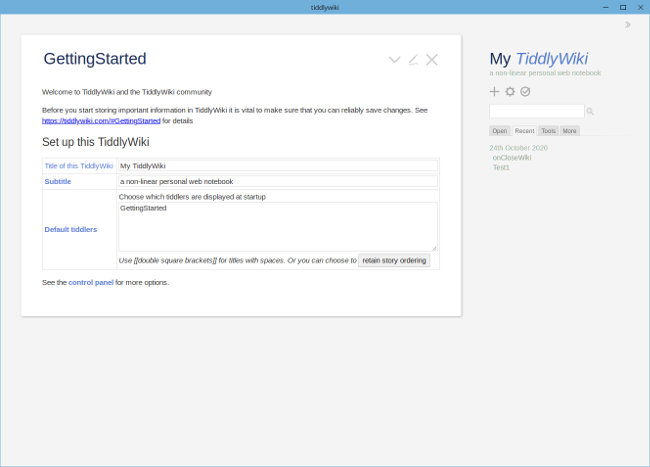Screen dimensions: 650x467
Task: Click the Subtitle link
Action: pyautogui.click(x=58, y=181)
